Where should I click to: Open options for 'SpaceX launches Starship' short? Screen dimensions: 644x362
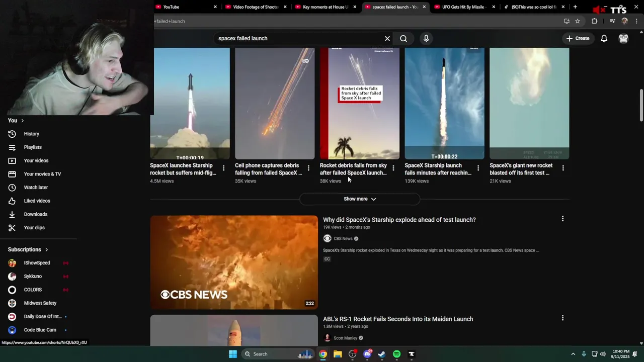pos(223,168)
